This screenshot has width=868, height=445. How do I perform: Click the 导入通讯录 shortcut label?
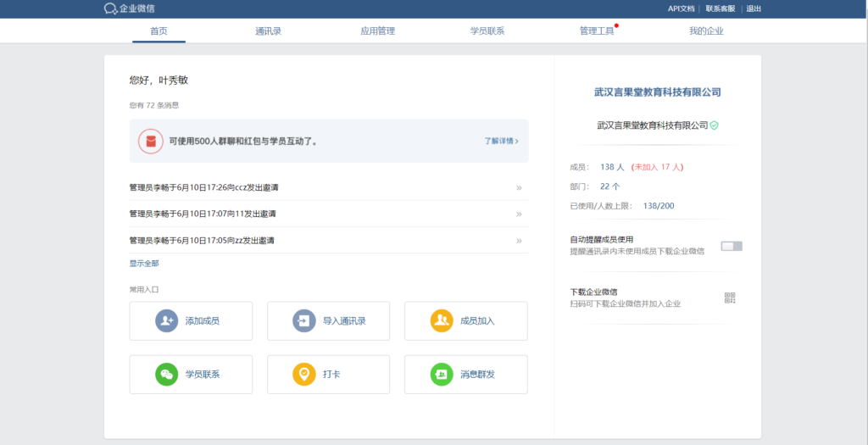click(344, 321)
